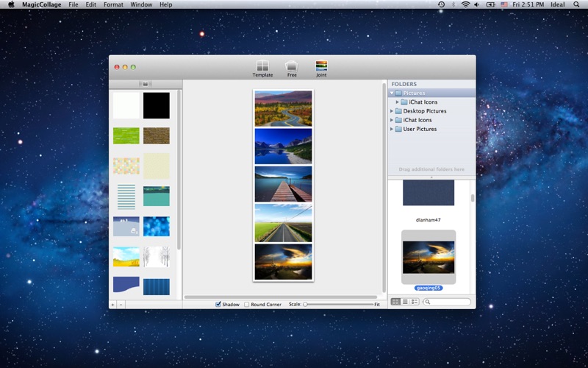Image resolution: width=588 pixels, height=368 pixels.
Task: Click the Scale slider handle
Action: point(305,304)
